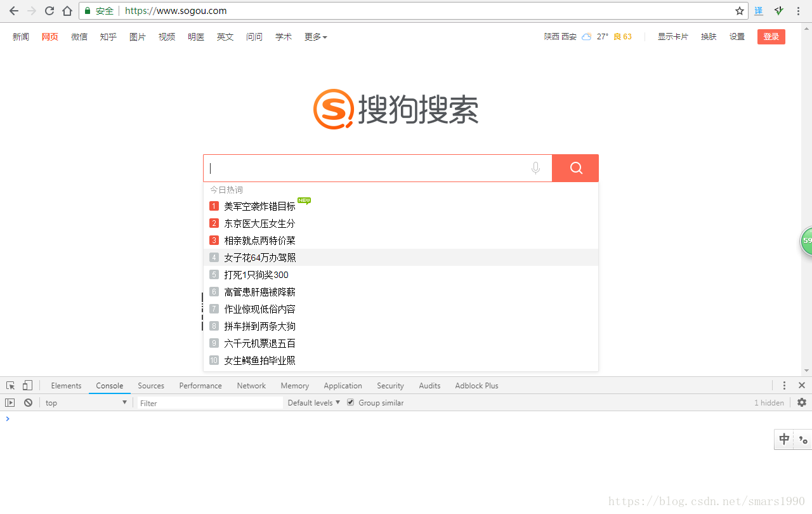
Task: Close the DevTools panel
Action: click(802, 385)
